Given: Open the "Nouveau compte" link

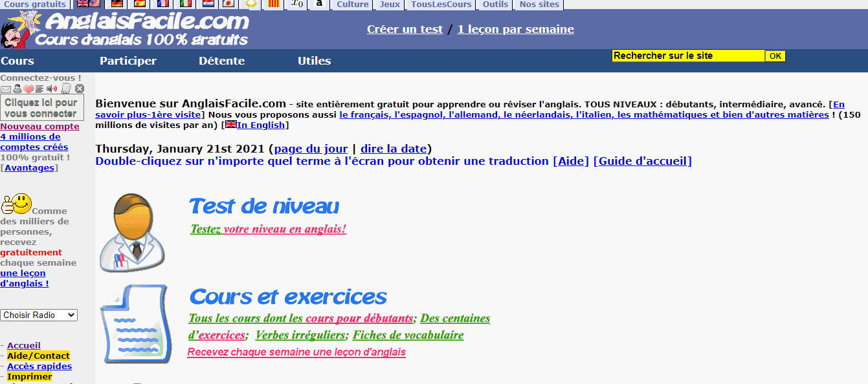Looking at the screenshot, I should pyautogui.click(x=39, y=126).
